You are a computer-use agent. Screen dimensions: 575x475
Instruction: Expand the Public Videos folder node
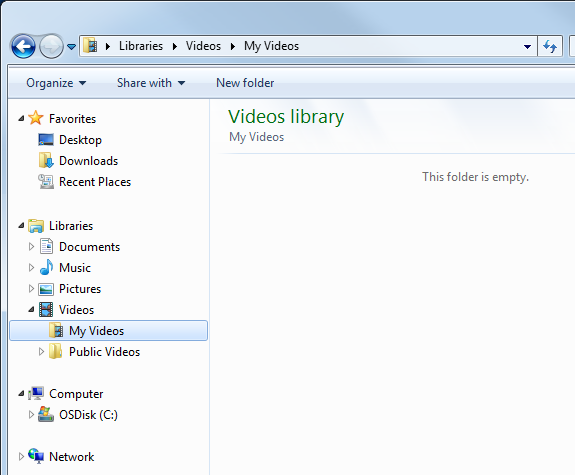(41, 351)
